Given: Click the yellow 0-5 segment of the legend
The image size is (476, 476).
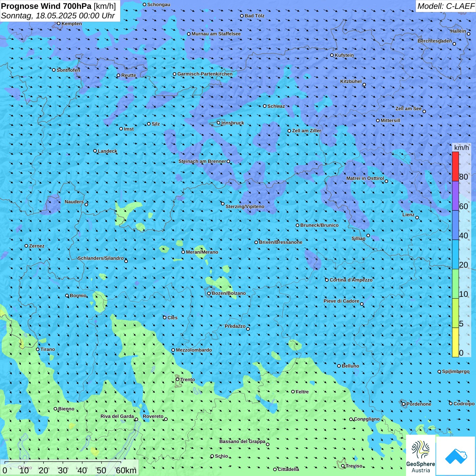Looking at the screenshot, I should tap(455, 342).
